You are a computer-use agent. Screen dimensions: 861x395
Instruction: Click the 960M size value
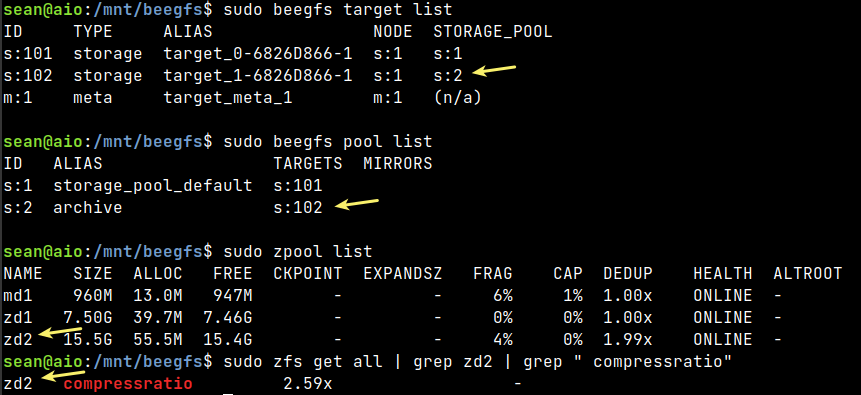(93, 296)
